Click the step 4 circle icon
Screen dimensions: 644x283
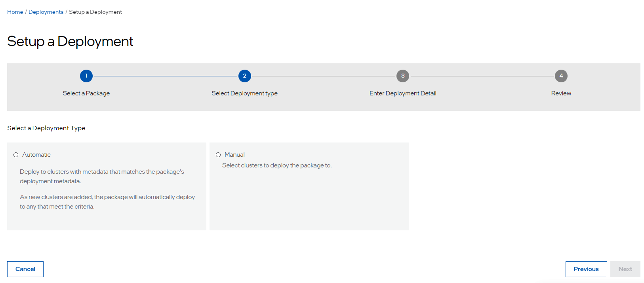(561, 76)
